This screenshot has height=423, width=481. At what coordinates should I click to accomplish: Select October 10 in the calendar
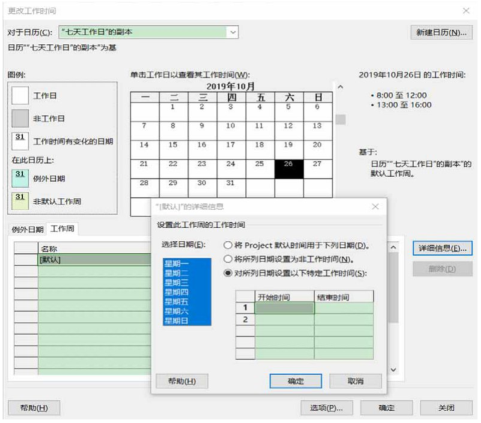point(231,131)
